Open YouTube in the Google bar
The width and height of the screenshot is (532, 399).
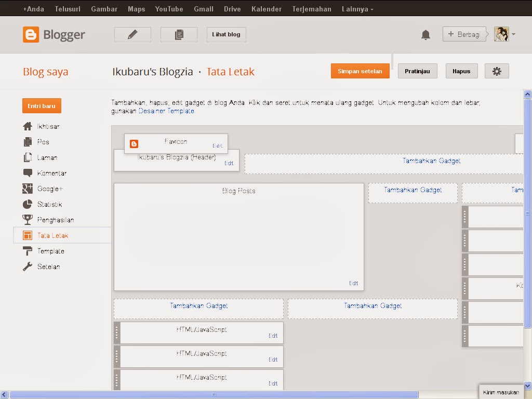tap(169, 9)
